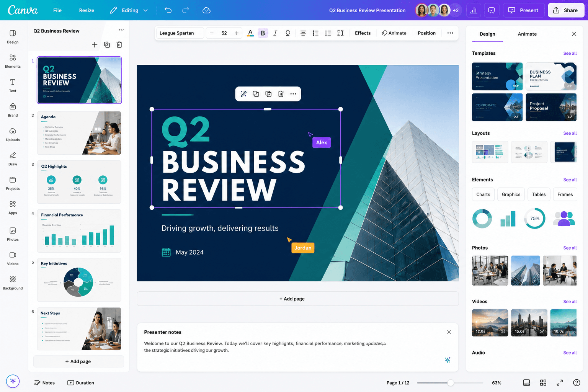Image resolution: width=588 pixels, height=392 pixels.
Task: Open the comments icon in header
Action: [492, 10]
